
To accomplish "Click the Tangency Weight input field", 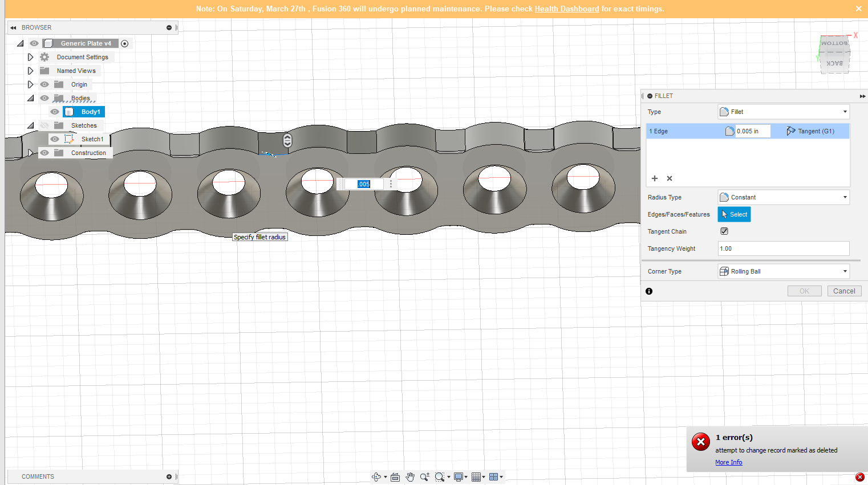I will pyautogui.click(x=784, y=248).
